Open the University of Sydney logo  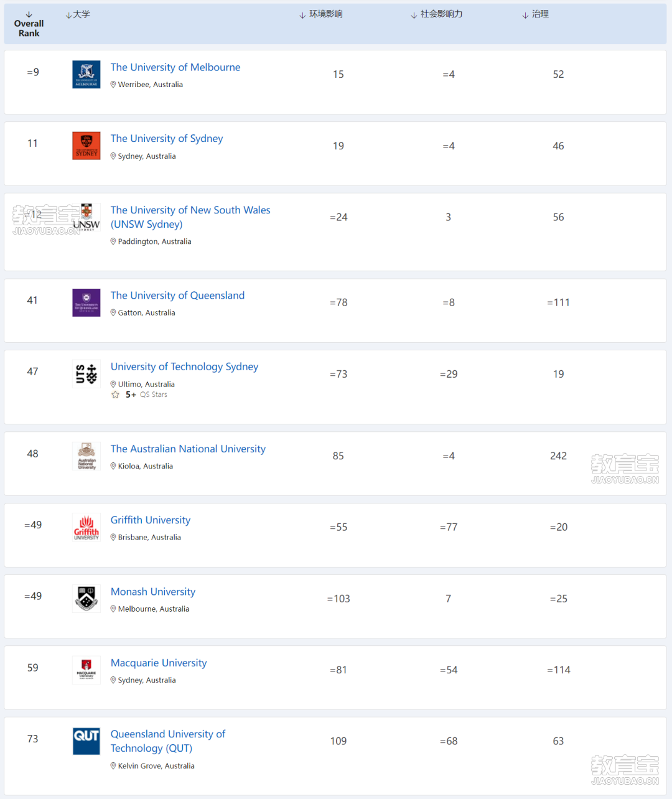click(86, 146)
